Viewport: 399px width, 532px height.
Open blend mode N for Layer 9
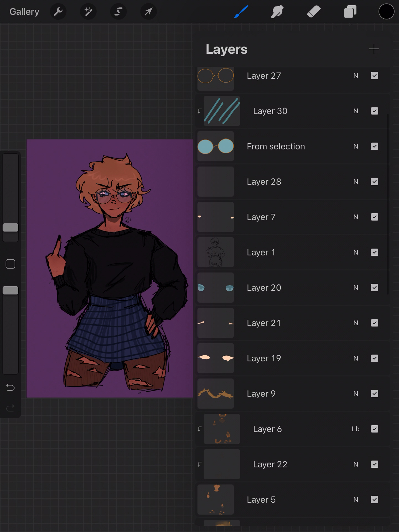click(x=356, y=394)
